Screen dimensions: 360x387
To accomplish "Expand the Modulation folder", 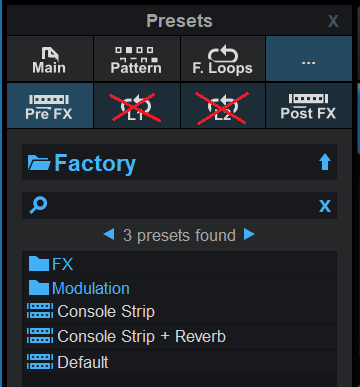I will pos(179,288).
